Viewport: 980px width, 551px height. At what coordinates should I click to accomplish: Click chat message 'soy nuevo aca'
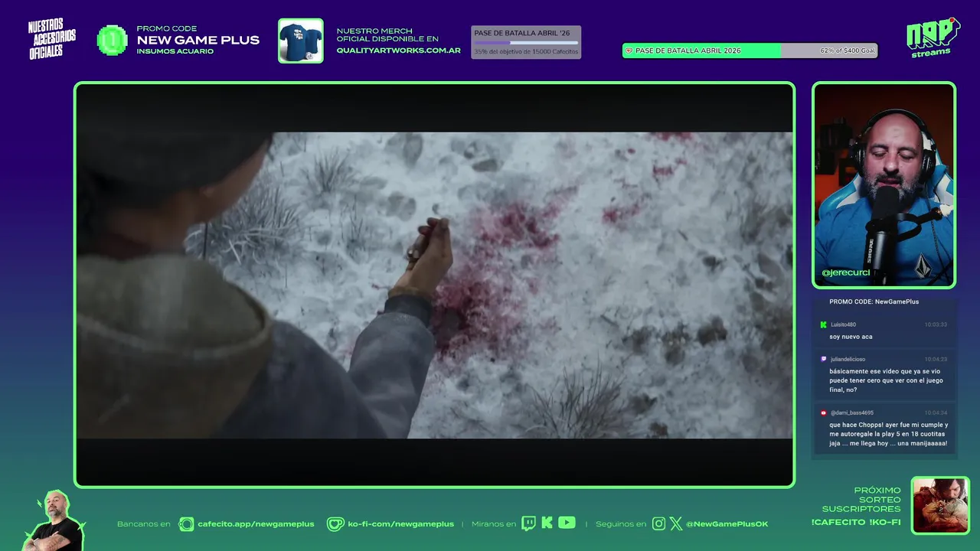pyautogui.click(x=851, y=337)
